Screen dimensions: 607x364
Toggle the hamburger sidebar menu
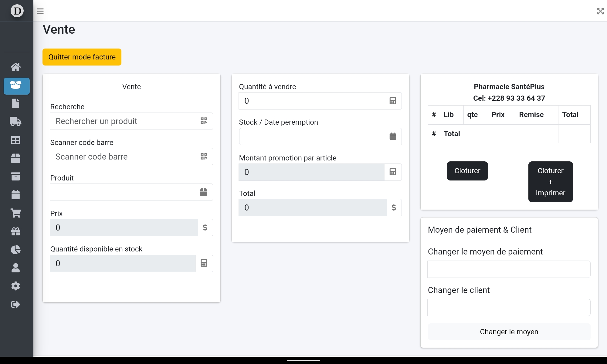pos(40,11)
